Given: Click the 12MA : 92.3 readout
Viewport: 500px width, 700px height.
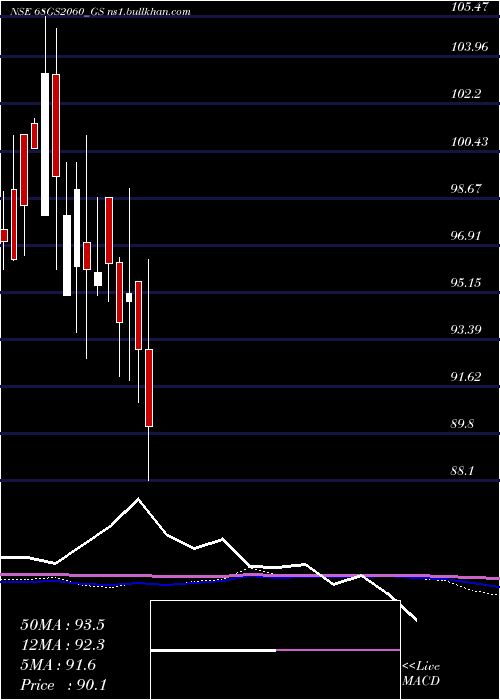Looking at the screenshot, I should [x=63, y=645].
